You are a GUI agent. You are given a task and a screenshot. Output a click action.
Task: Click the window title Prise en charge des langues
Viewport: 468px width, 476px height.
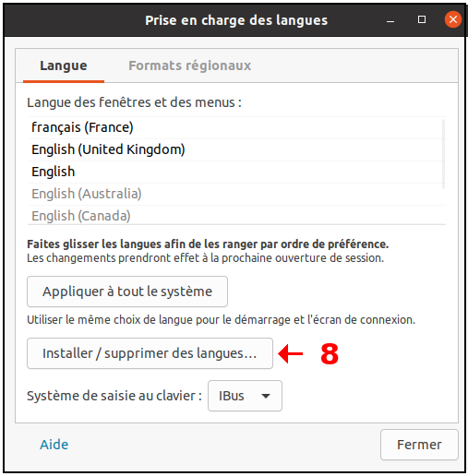tap(236, 20)
